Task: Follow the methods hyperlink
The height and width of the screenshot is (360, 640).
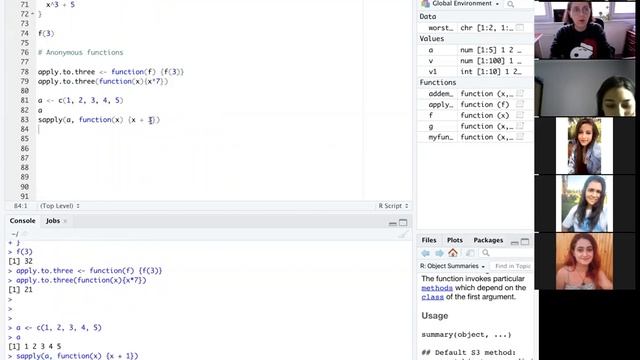Action: pyautogui.click(x=437, y=288)
